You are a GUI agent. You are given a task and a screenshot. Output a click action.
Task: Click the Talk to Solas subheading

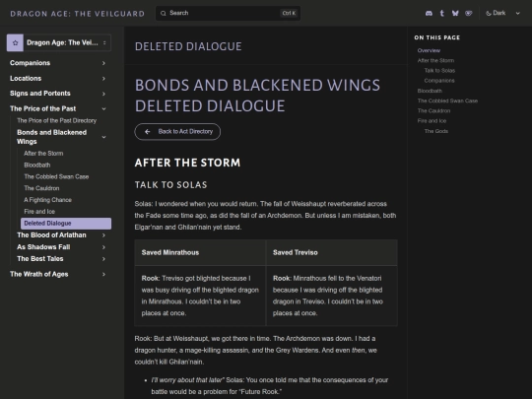[x=170, y=185]
